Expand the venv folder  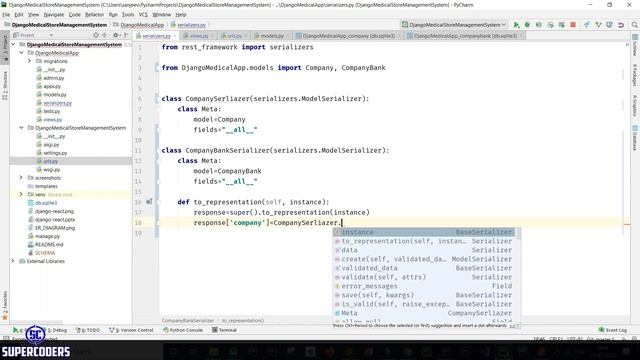pyautogui.click(x=21, y=194)
